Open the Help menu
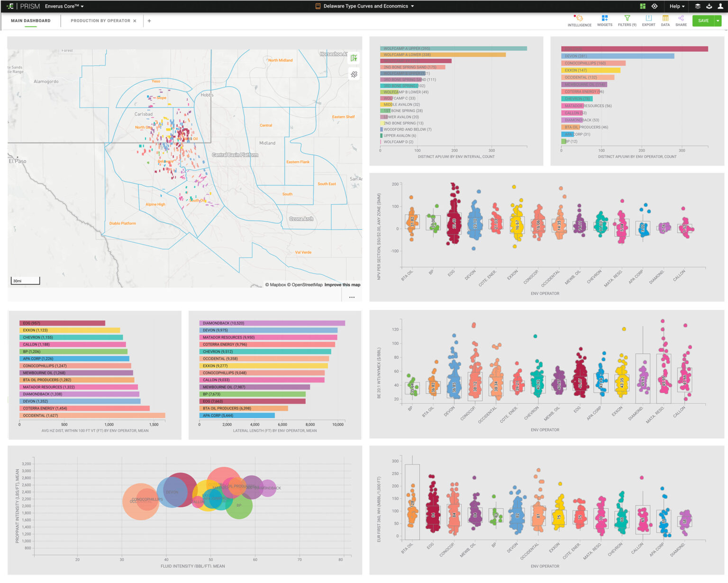Image resolution: width=728 pixels, height=583 pixels. click(677, 6)
